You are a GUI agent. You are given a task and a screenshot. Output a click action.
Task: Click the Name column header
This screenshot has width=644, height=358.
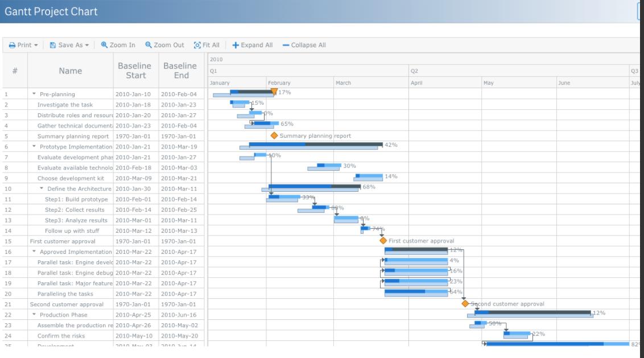(x=71, y=71)
